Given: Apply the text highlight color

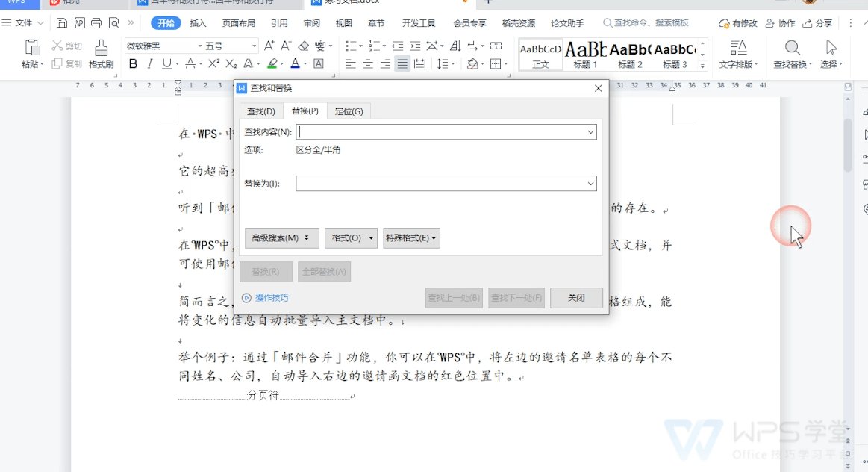Looking at the screenshot, I should coord(272,63).
